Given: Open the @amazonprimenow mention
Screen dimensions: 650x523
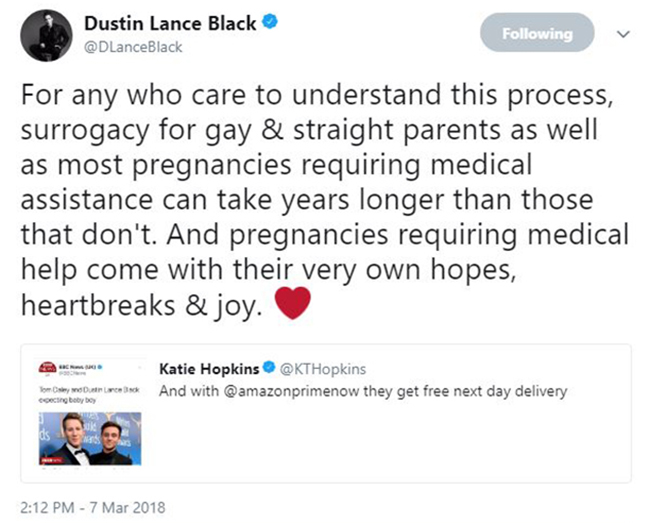Looking at the screenshot, I should click(x=274, y=391).
